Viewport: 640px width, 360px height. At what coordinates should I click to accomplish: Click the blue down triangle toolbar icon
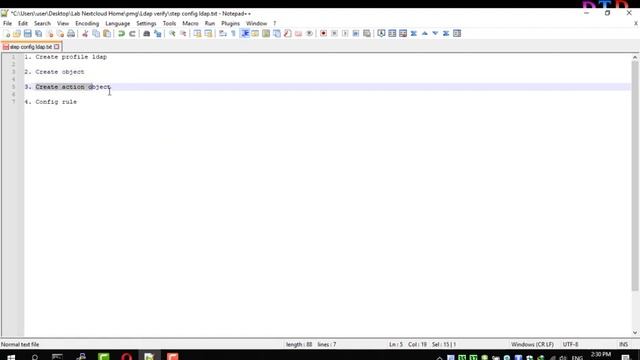[x=435, y=33]
